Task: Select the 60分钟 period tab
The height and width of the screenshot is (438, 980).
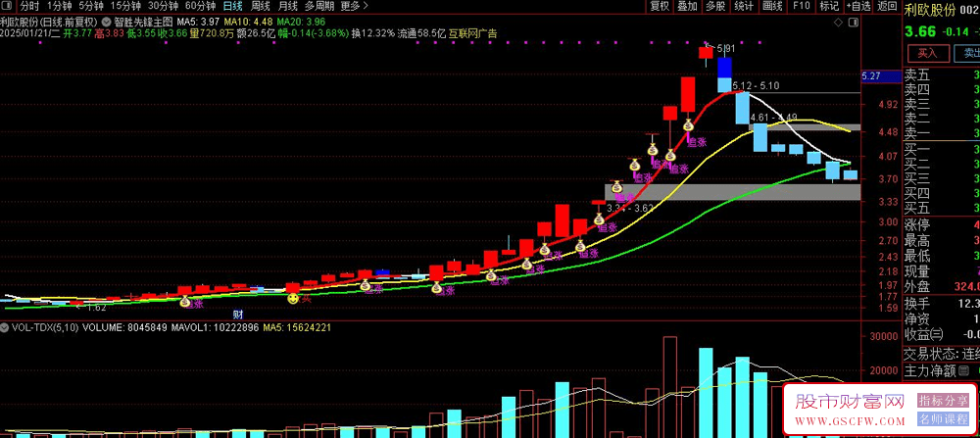Action: [x=201, y=6]
